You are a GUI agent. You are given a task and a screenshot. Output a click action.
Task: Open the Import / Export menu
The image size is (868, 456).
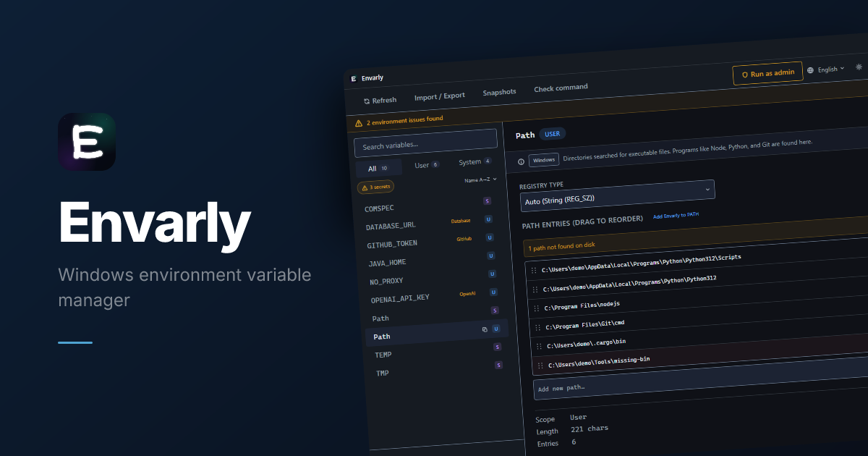pyautogui.click(x=440, y=96)
